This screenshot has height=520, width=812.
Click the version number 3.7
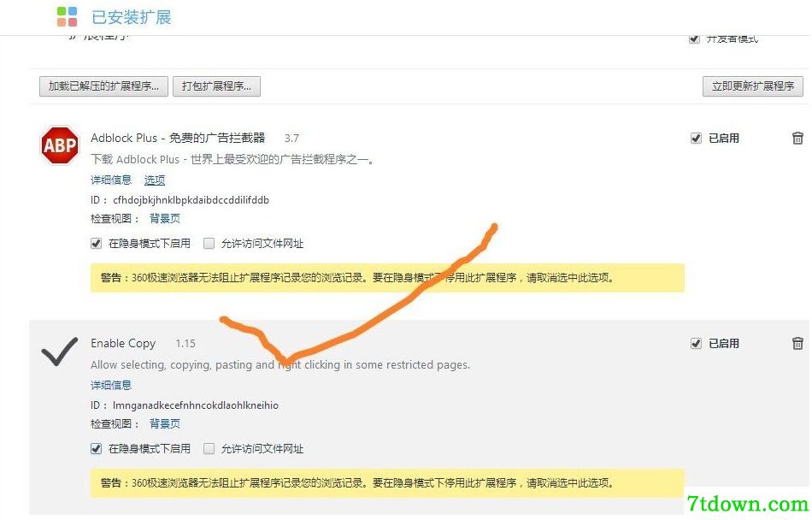tap(291, 139)
